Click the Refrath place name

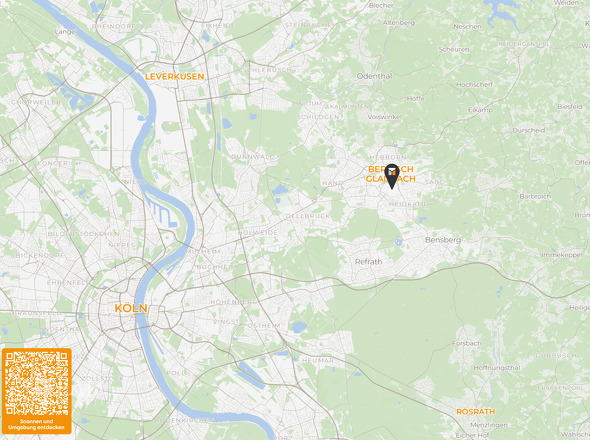coord(368,262)
